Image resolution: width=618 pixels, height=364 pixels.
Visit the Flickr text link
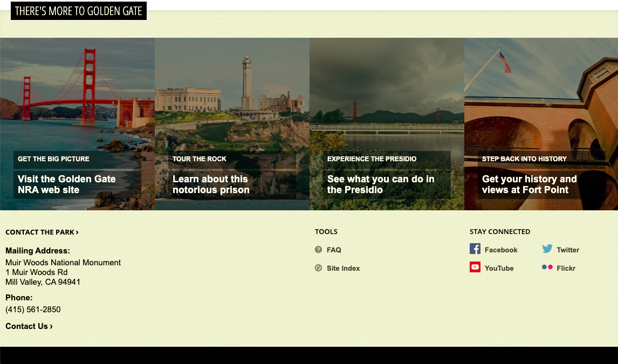566,268
